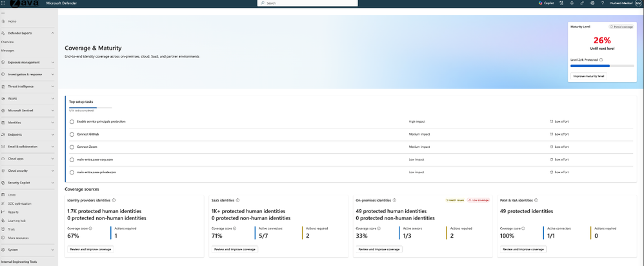Click the Learning hub icon
The height and width of the screenshot is (266, 644).
point(3,221)
